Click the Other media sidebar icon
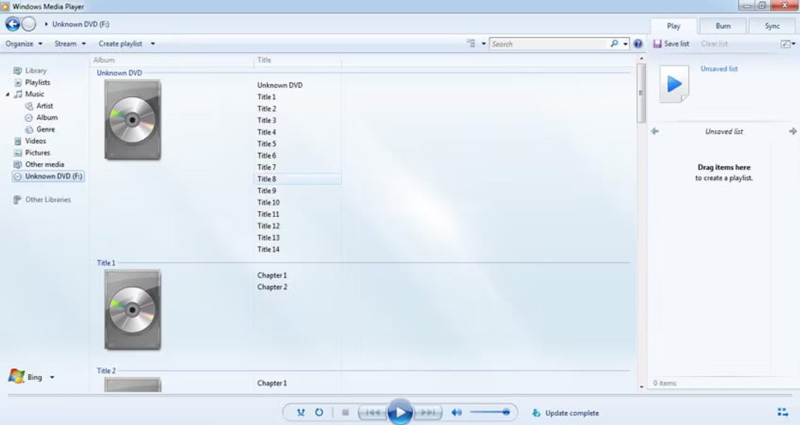This screenshot has width=800, height=425. pos(18,164)
